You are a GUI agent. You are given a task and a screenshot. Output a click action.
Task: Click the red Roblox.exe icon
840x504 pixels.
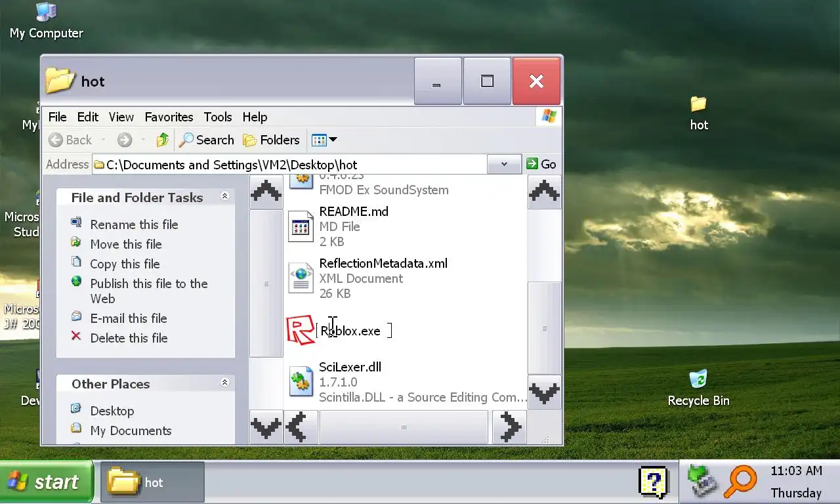click(x=301, y=330)
